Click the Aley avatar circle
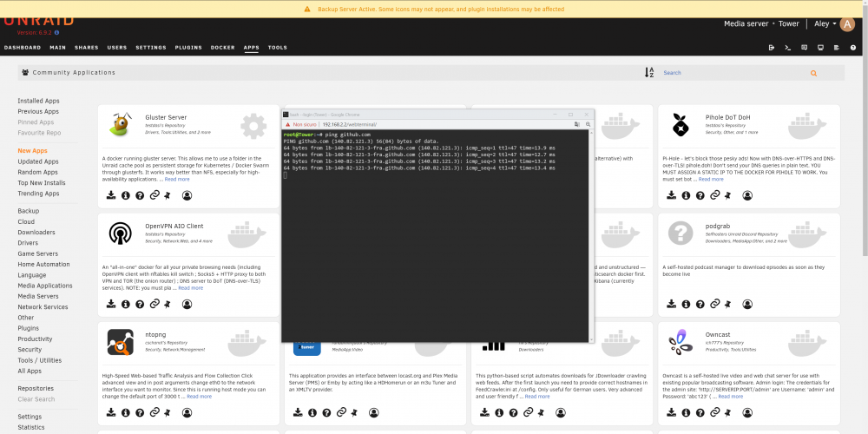The image size is (868, 434). coord(847,23)
